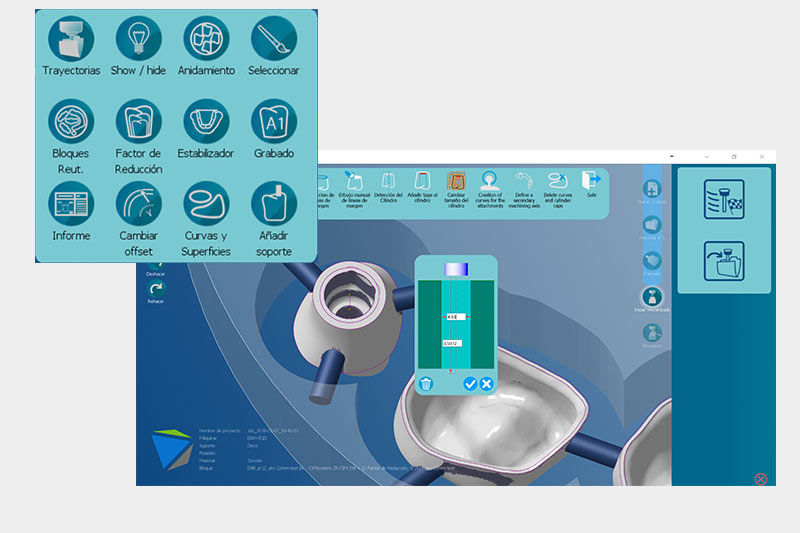Image resolution: width=800 pixels, height=533 pixels.
Task: Click the third sidebar circle icon
Action: (x=652, y=263)
